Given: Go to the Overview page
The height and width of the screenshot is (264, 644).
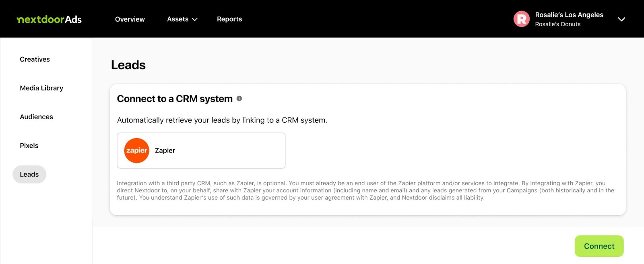Looking at the screenshot, I should click(x=130, y=19).
